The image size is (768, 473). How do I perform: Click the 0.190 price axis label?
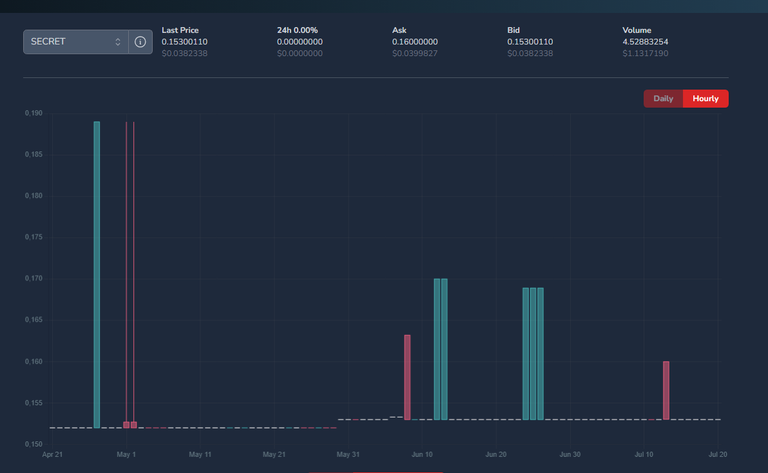pyautogui.click(x=33, y=113)
